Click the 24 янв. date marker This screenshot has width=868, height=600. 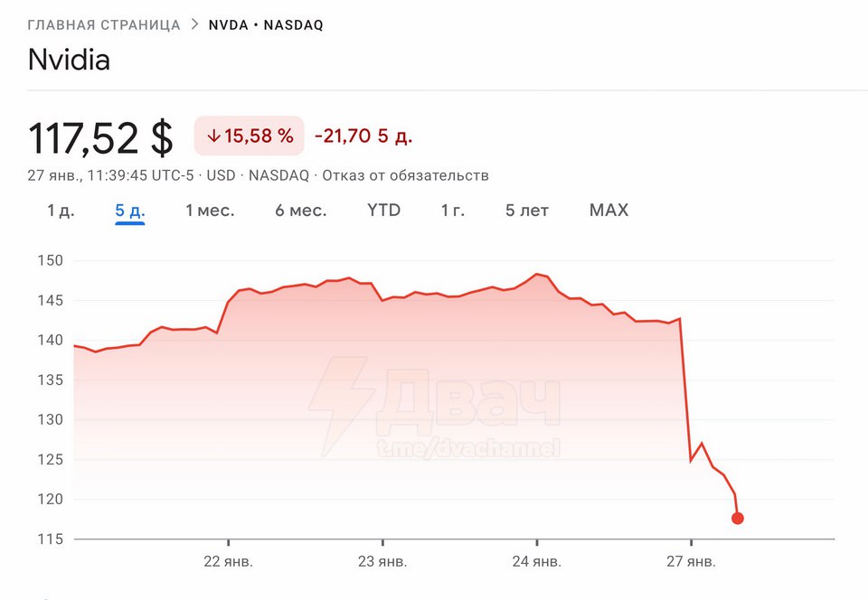pos(537,561)
